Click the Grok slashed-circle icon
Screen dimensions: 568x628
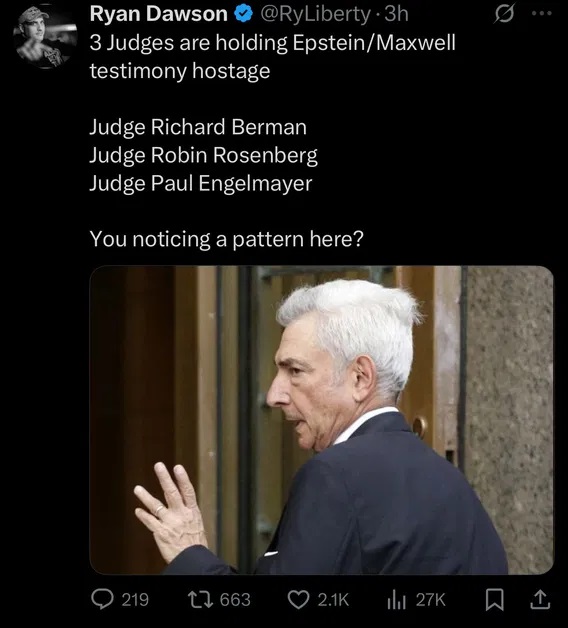pyautogui.click(x=504, y=14)
